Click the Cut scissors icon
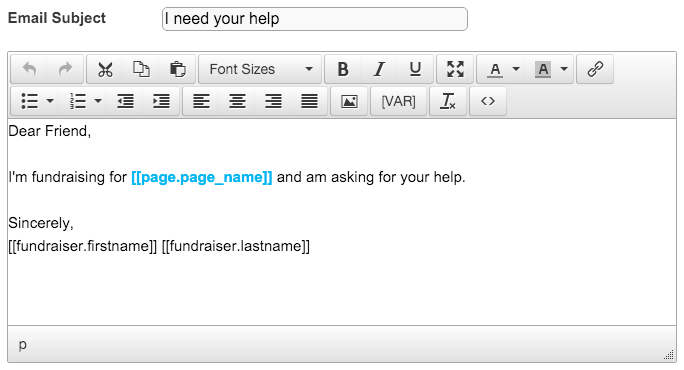Viewport: 684px width, 370px height. click(105, 69)
